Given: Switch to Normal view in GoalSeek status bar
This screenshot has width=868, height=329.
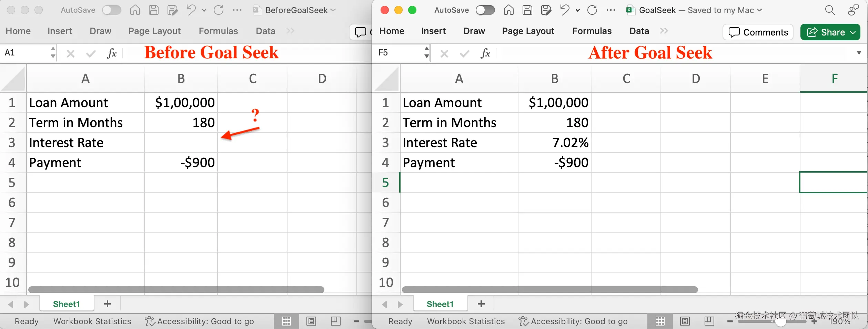Looking at the screenshot, I should pos(660,321).
